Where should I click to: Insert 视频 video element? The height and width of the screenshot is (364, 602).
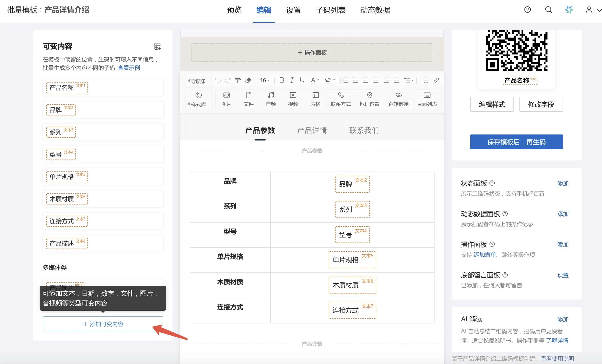293,99
